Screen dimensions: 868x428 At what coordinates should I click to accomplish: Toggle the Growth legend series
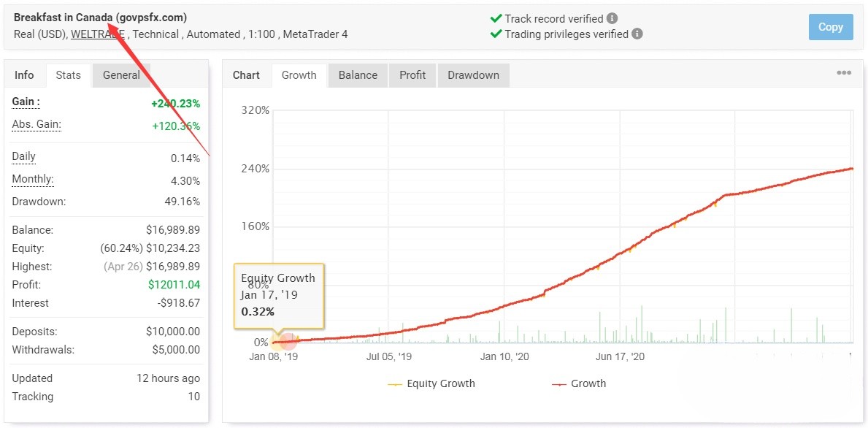point(579,383)
